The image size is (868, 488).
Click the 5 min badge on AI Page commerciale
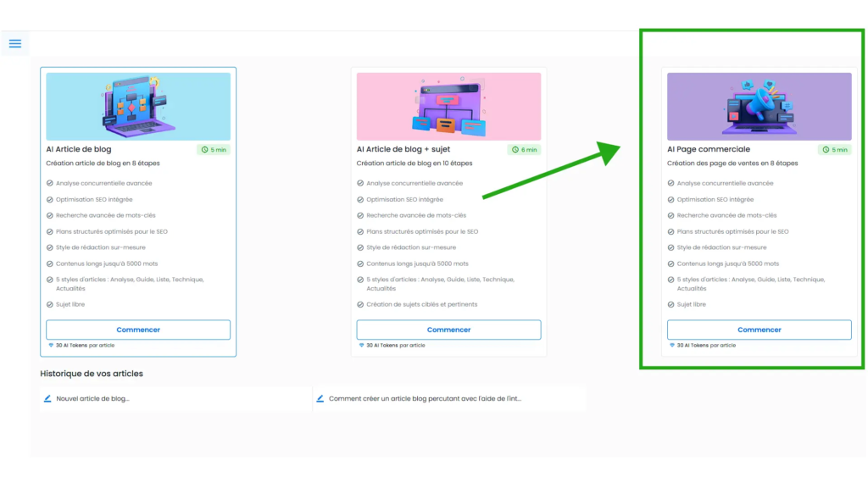click(835, 150)
